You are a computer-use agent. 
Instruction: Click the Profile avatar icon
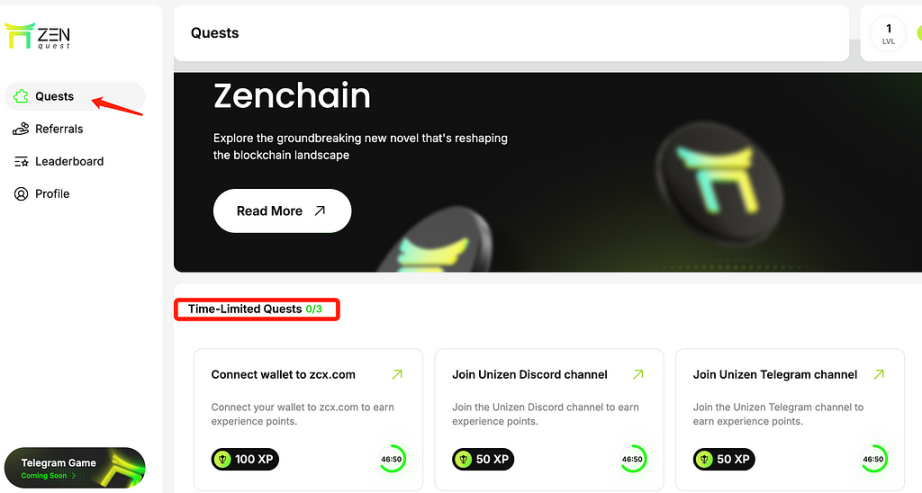click(x=21, y=194)
